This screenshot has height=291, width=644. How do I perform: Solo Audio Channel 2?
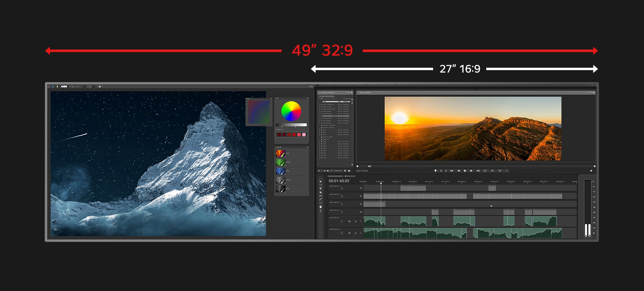tap(355, 233)
